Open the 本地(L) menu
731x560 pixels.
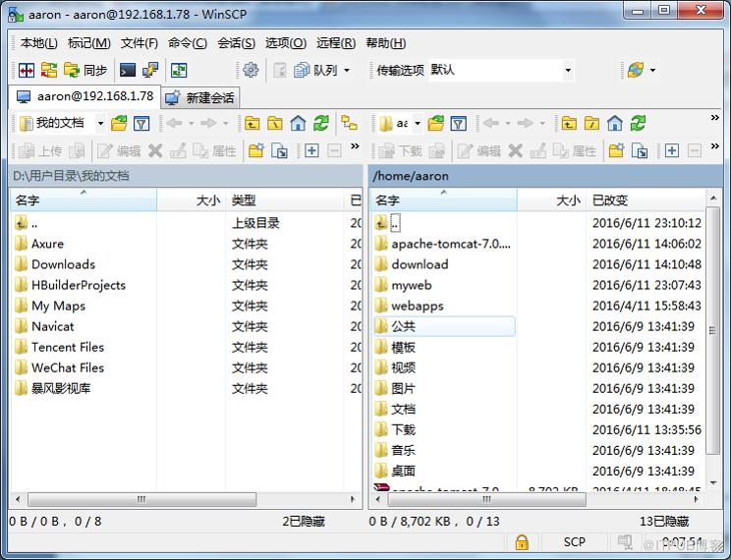[x=38, y=43]
